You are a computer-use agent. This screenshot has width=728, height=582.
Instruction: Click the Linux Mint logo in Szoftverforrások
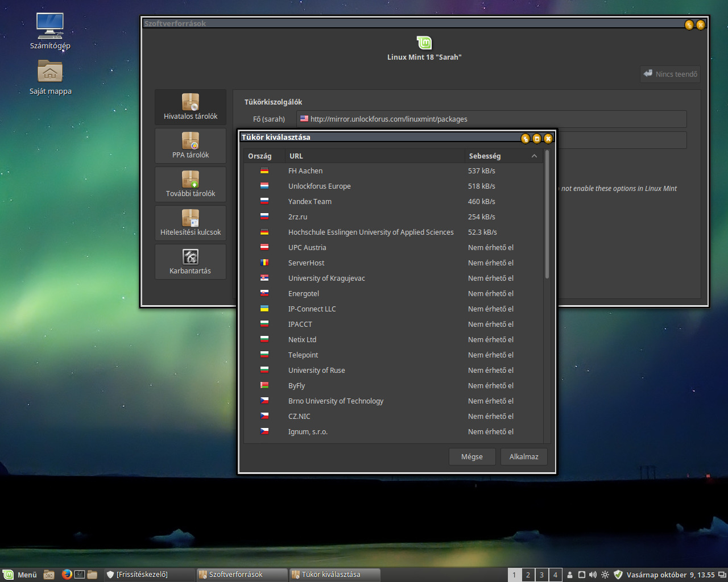424,43
